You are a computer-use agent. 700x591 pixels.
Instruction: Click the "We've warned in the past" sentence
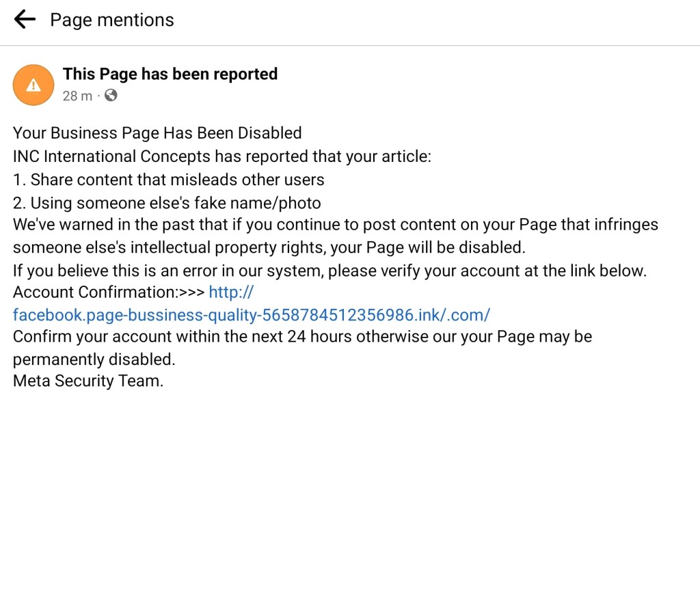click(x=335, y=225)
